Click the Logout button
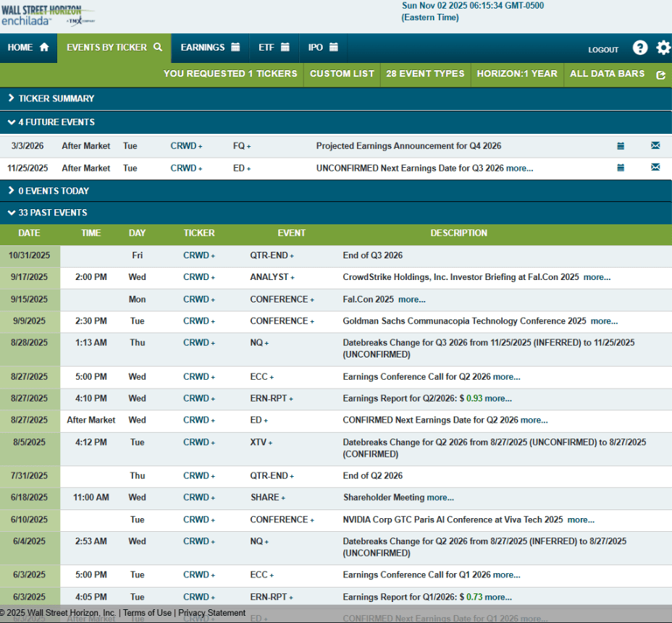The width and height of the screenshot is (672, 623). [x=603, y=50]
